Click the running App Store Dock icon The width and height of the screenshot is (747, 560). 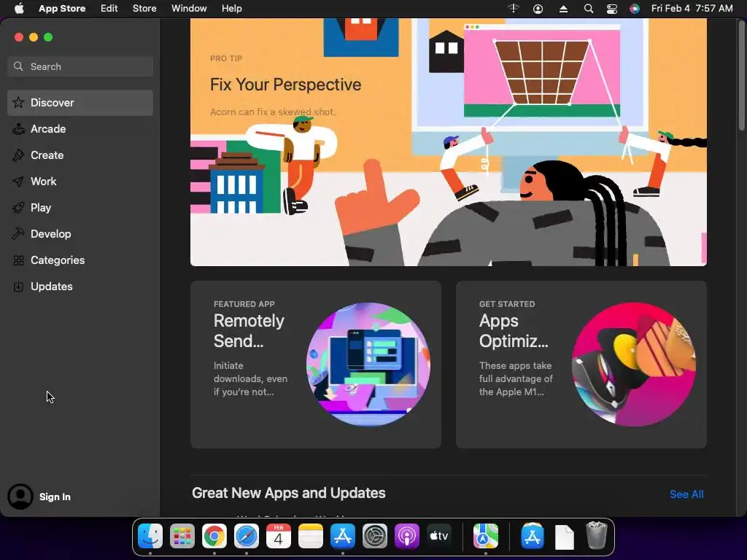click(343, 536)
